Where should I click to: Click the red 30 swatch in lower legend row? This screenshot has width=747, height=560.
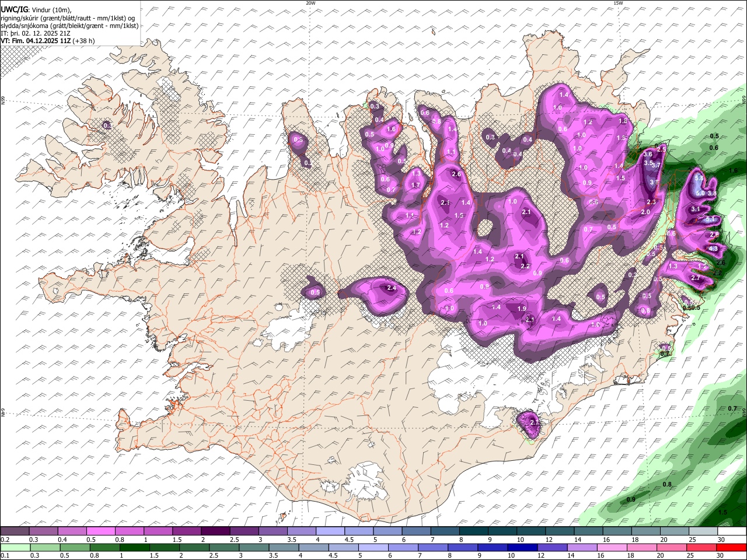[731, 548]
